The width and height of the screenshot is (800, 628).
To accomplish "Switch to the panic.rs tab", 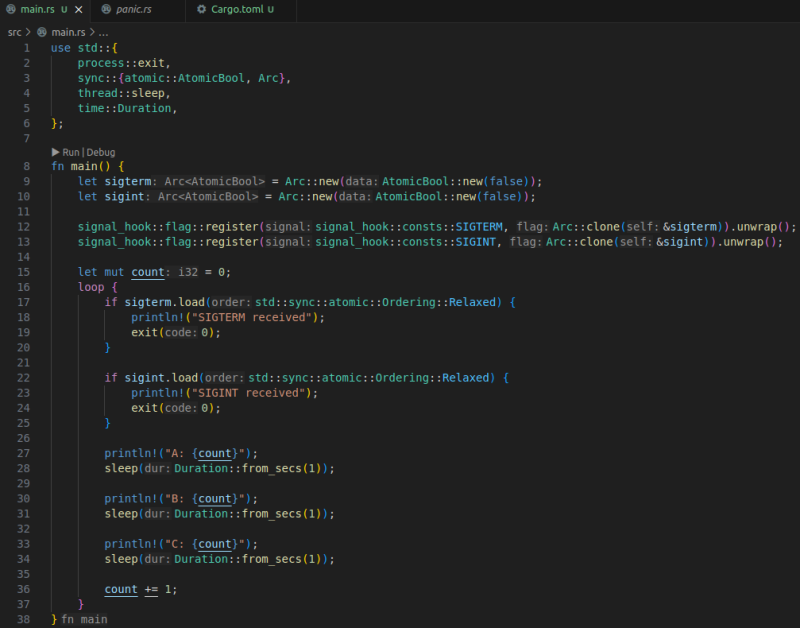I will coord(132,9).
